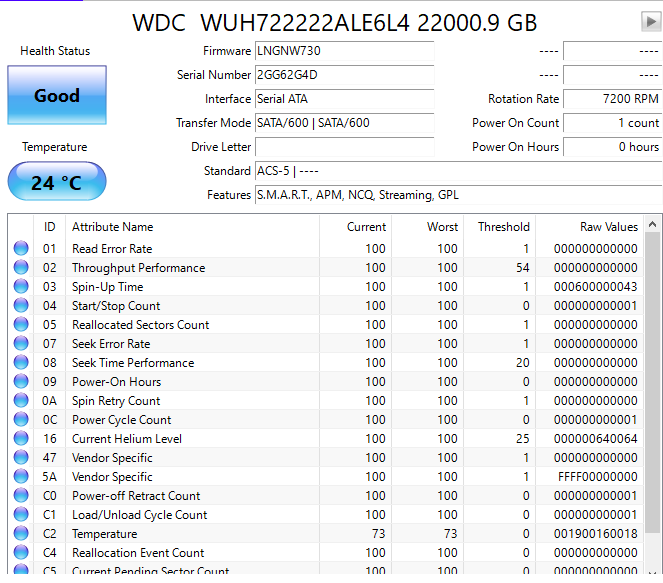Click status orb for Spin-Up Time
Image resolution: width=663 pixels, height=583 pixels.
click(x=21, y=286)
